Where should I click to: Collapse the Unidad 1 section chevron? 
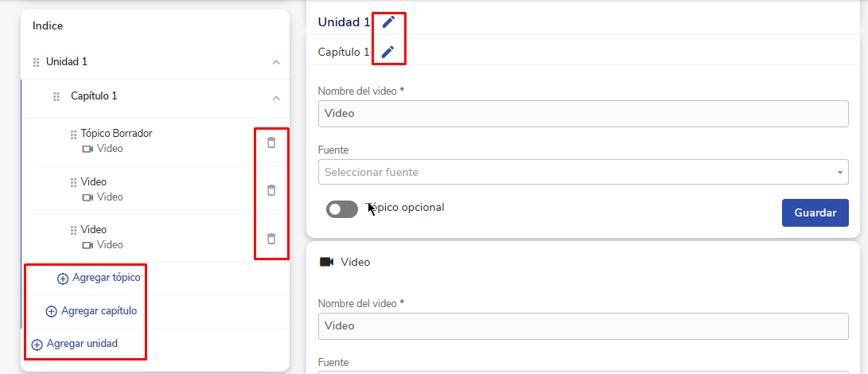pos(276,62)
